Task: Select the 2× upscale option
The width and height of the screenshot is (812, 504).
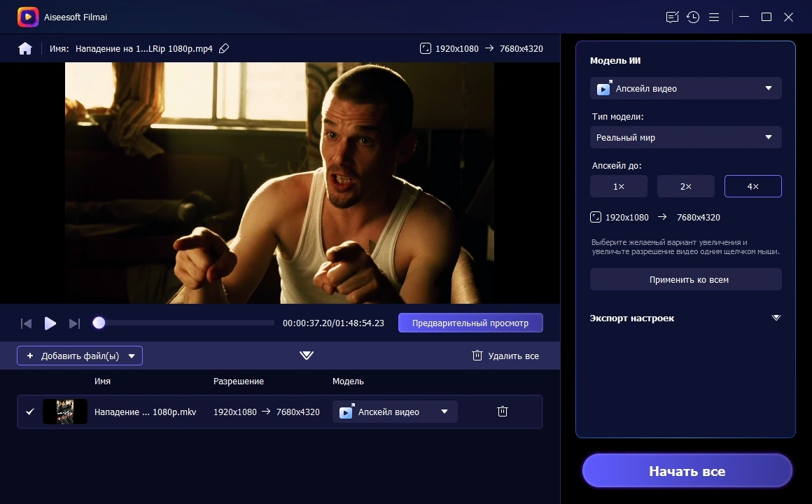Action: (685, 186)
